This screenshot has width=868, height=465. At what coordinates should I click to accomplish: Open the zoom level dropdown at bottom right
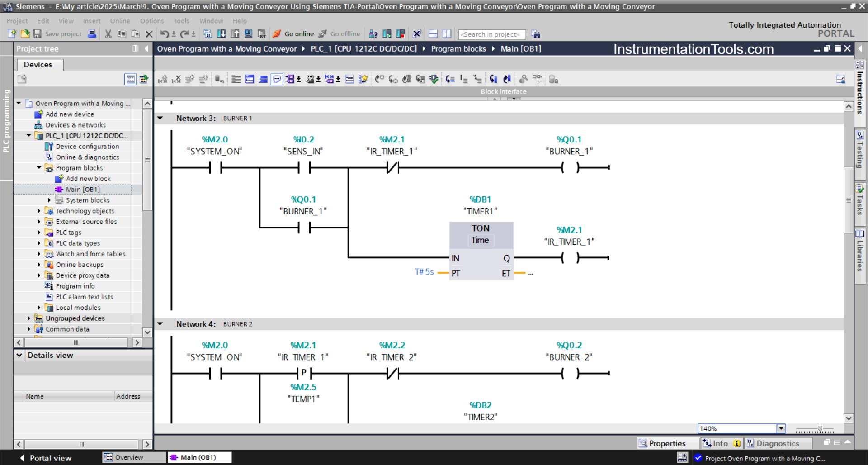[x=781, y=428]
